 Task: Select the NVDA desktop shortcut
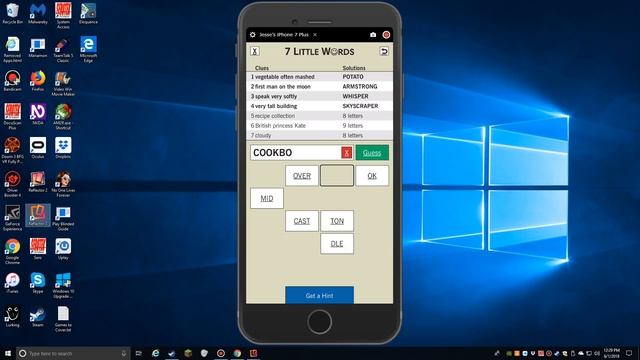coord(38,114)
